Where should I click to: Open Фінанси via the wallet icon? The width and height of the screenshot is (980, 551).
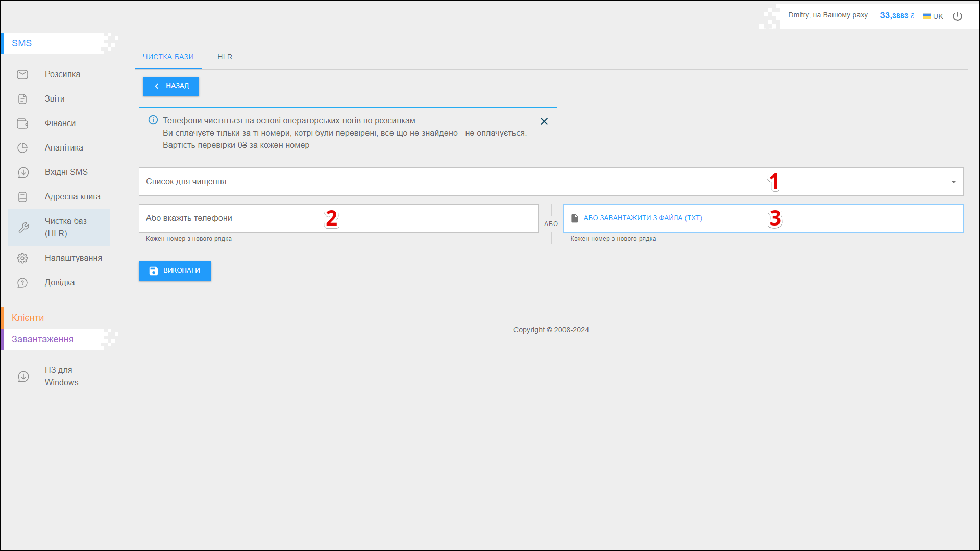coord(22,123)
